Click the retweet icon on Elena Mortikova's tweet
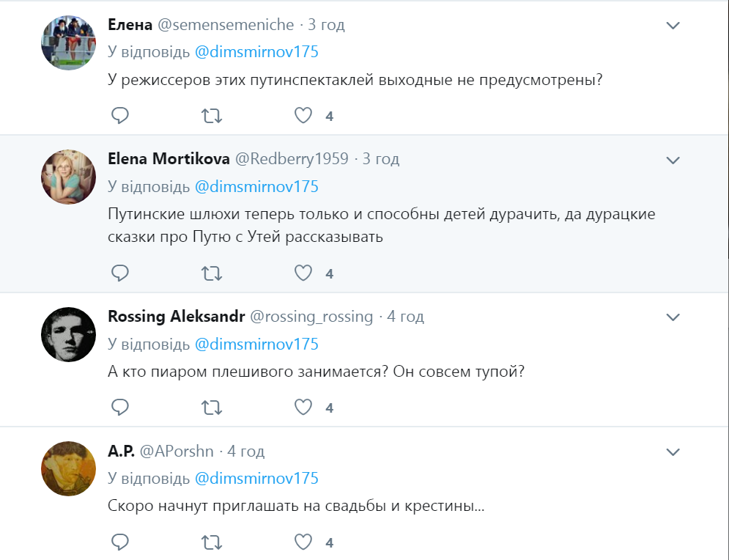 tap(211, 272)
